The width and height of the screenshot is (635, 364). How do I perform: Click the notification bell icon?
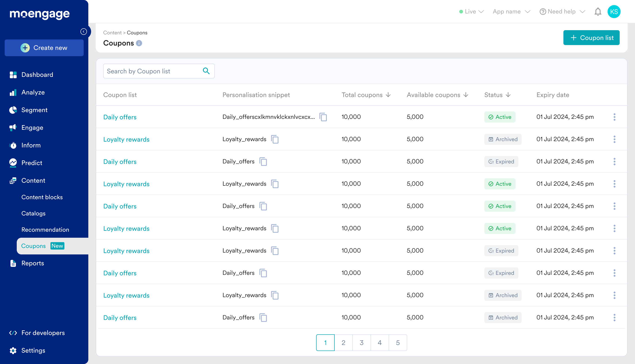pos(598,12)
